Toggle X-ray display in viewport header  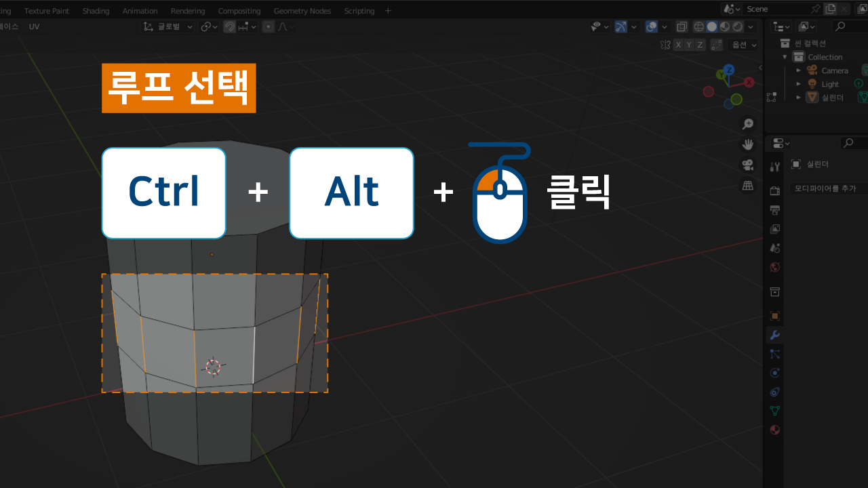pos(682,26)
